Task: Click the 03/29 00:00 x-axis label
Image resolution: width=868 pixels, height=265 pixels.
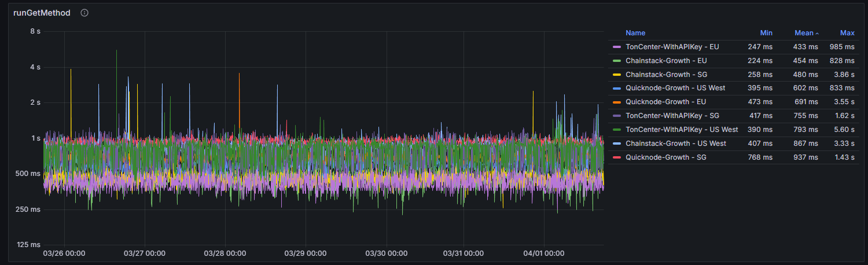Action: (305, 253)
